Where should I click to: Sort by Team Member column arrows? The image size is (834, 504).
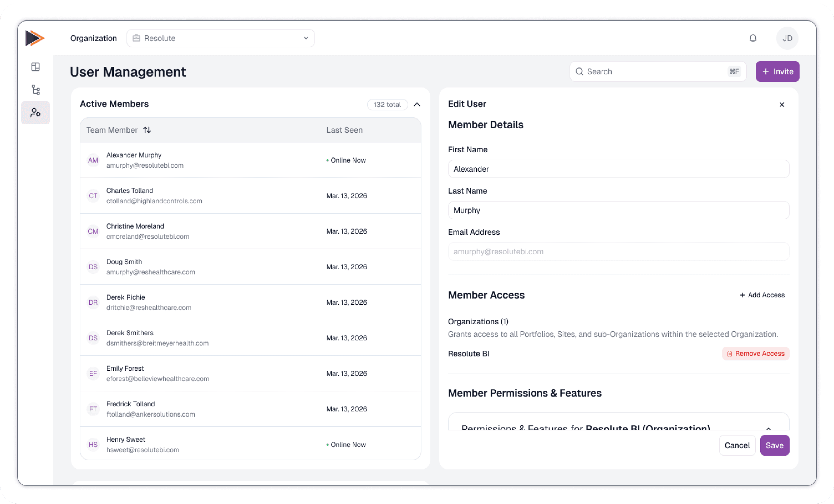pyautogui.click(x=147, y=130)
